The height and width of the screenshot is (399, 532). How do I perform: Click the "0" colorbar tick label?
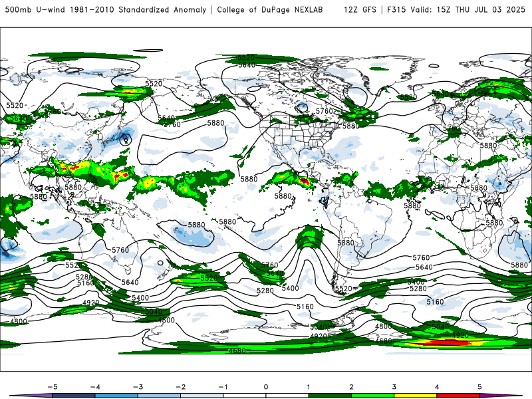tap(266, 387)
